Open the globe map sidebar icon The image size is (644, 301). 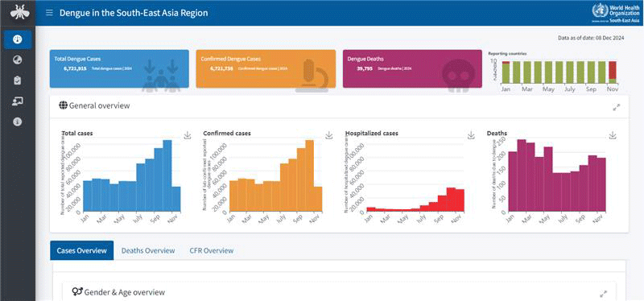[18, 60]
